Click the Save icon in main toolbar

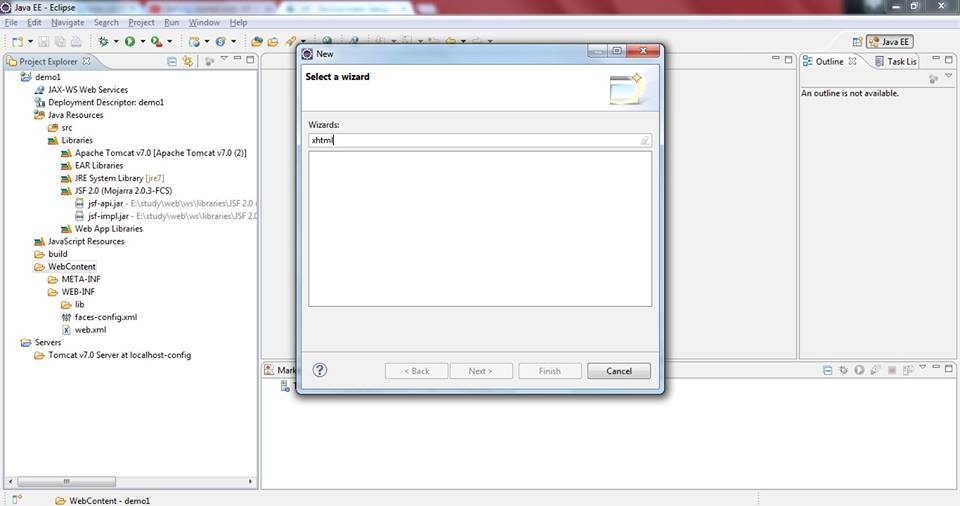(43, 41)
